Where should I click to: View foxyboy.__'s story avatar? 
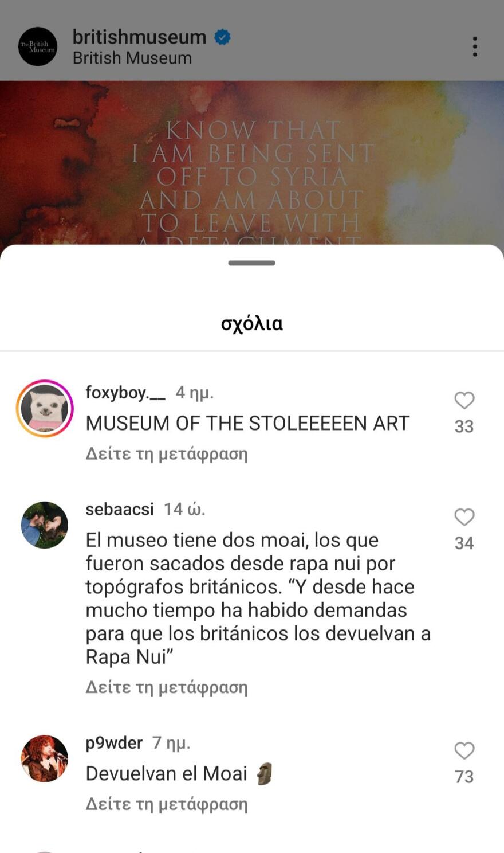pyautogui.click(x=45, y=409)
